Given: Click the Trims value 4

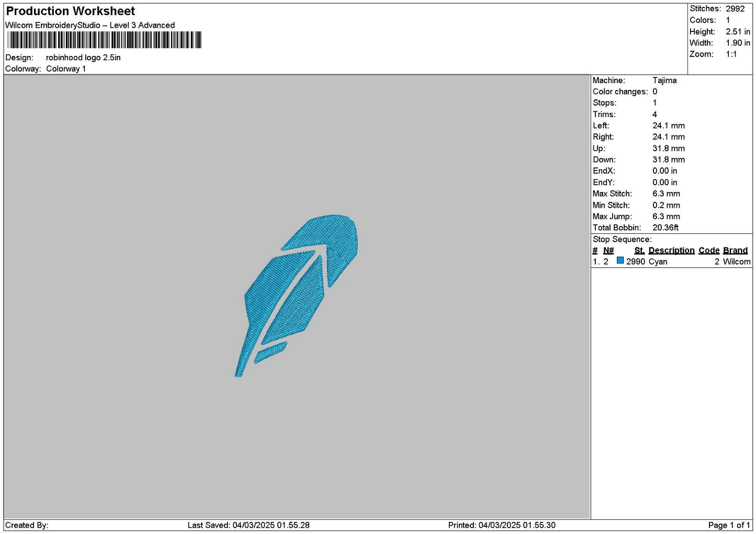Looking at the screenshot, I should coord(655,114).
